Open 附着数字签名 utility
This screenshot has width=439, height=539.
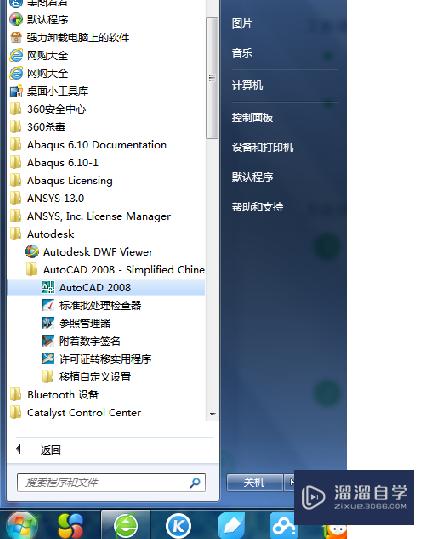pos(81,341)
